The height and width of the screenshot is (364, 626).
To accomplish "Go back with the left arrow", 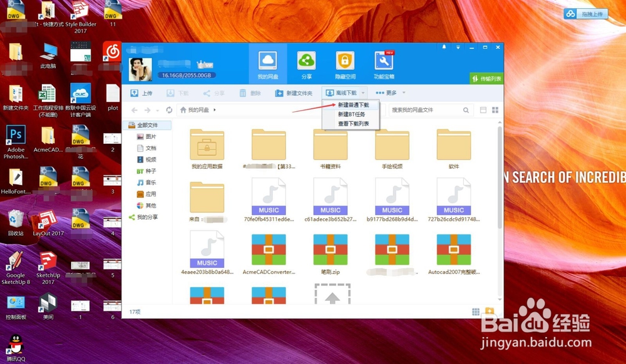I will point(135,110).
